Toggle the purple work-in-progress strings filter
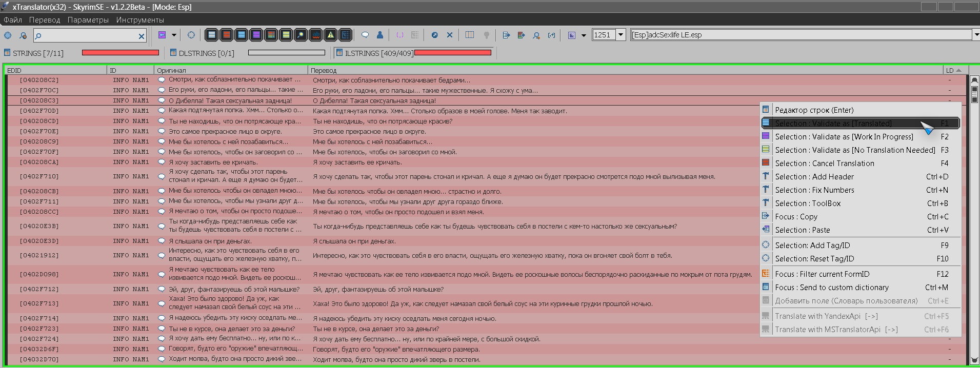This screenshot has width=980, height=368. (x=256, y=35)
